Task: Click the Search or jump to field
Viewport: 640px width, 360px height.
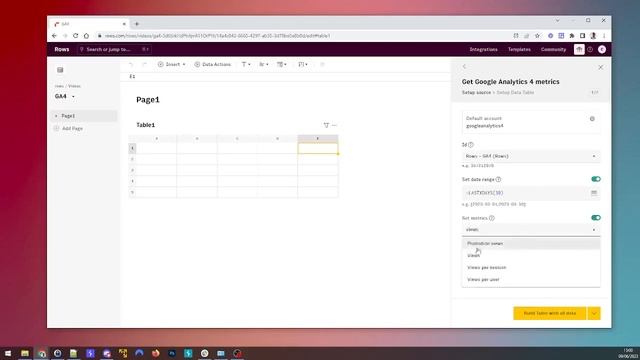Action: [114, 49]
